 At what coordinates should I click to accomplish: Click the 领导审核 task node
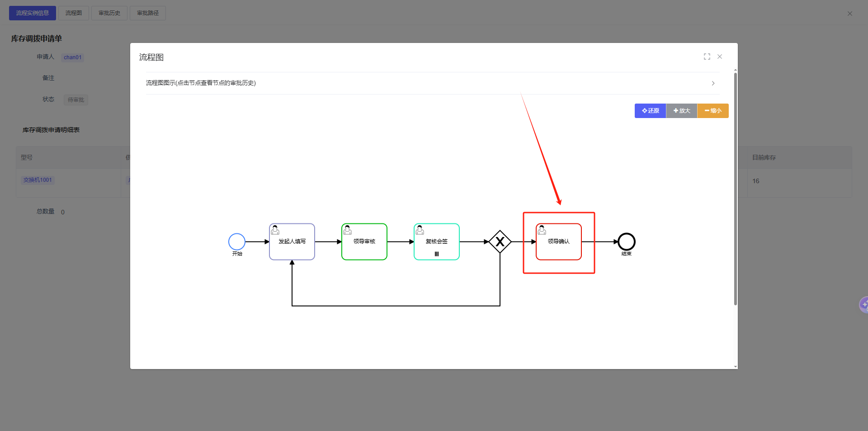364,242
